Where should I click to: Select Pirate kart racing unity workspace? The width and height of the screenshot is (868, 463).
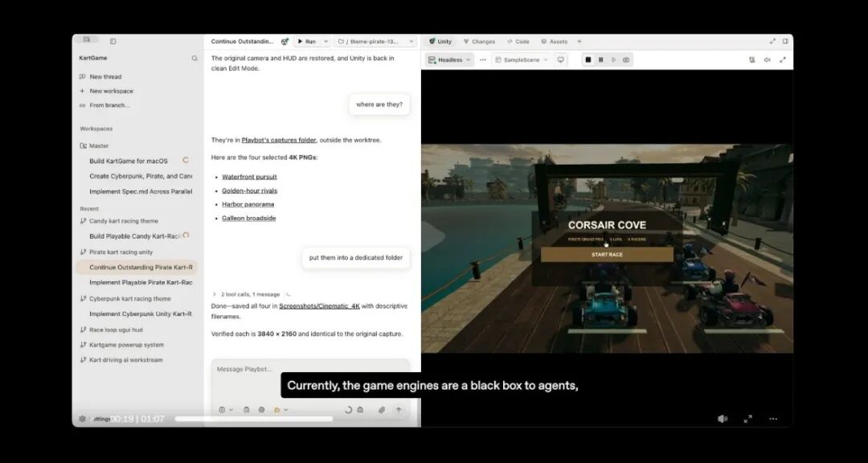pos(121,252)
